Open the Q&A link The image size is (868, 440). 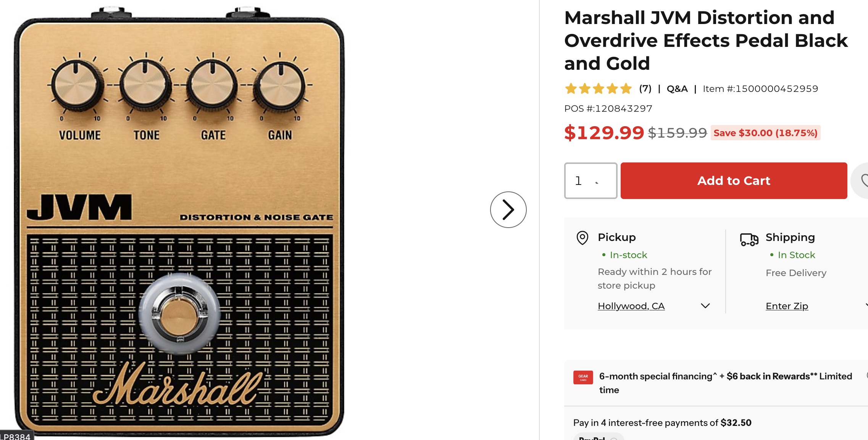(x=677, y=89)
